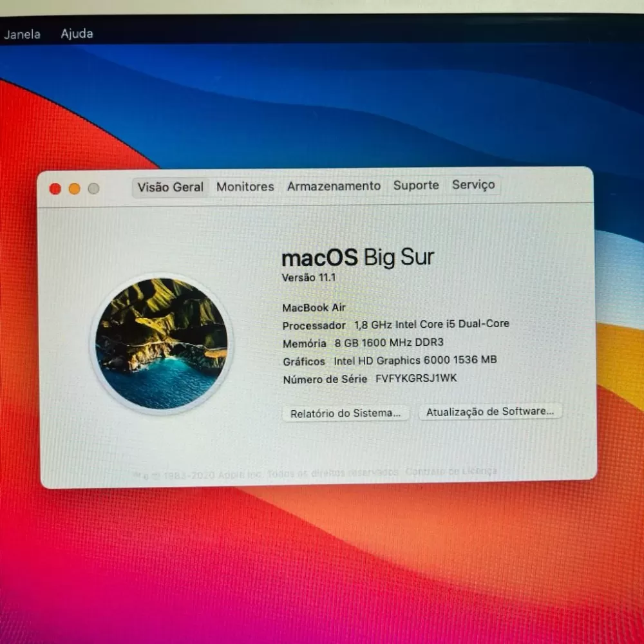Close the window with the red button
The image size is (644, 644).
[55, 189]
